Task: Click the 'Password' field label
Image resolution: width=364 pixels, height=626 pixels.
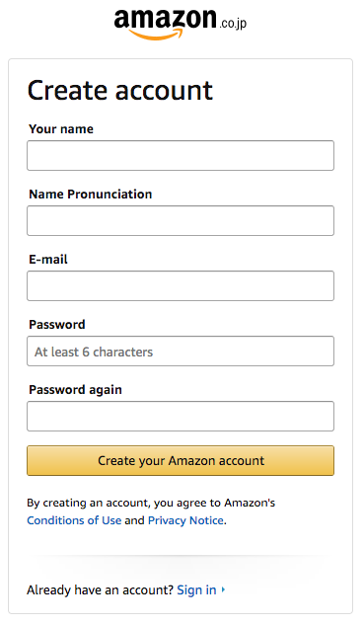Action: click(x=57, y=324)
